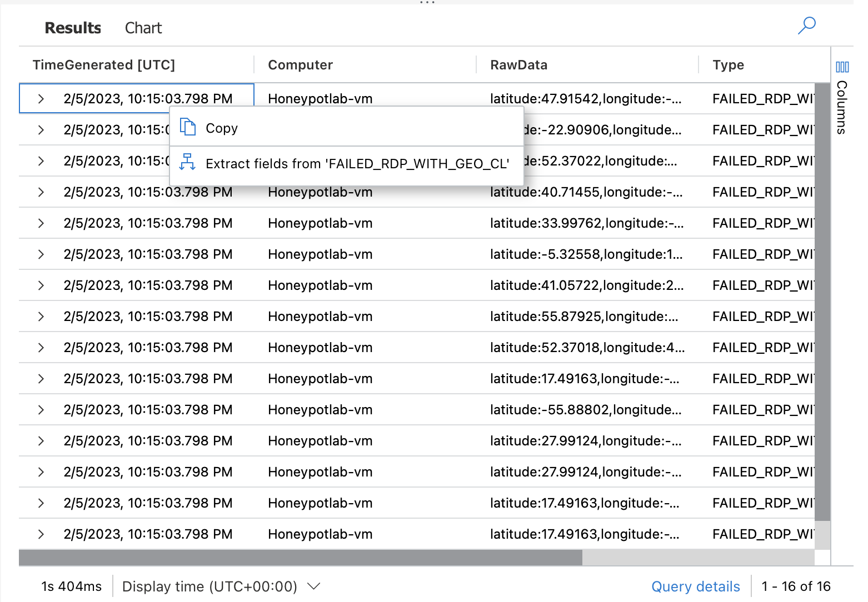Choose Extract fields from 'FAILED_RDP_WITH_GEO_CL'
This screenshot has height=602, width=868.
(x=347, y=164)
